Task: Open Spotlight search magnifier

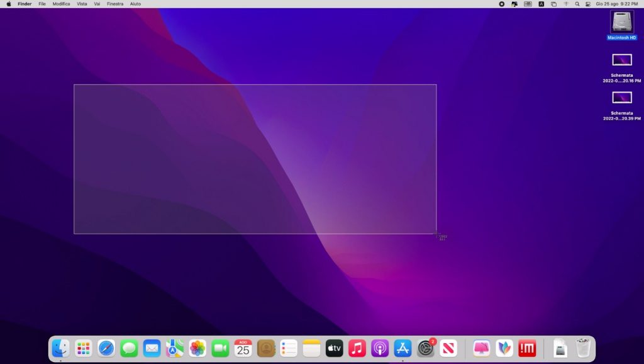Action: pyautogui.click(x=577, y=4)
